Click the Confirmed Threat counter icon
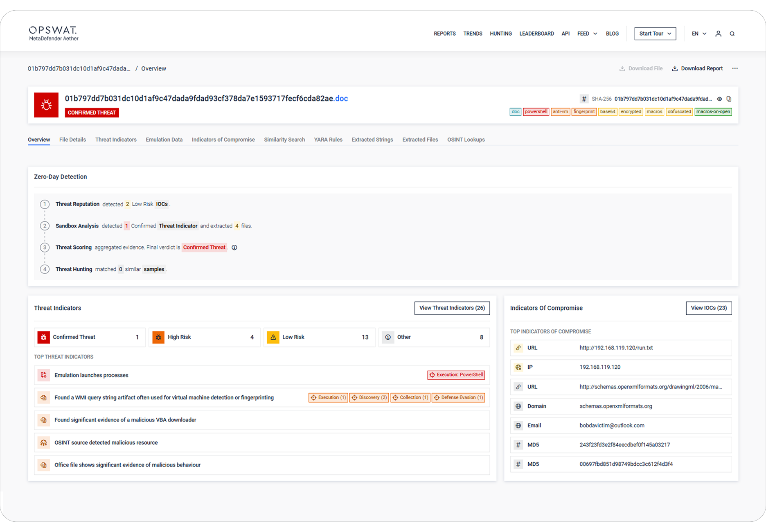 tap(44, 337)
